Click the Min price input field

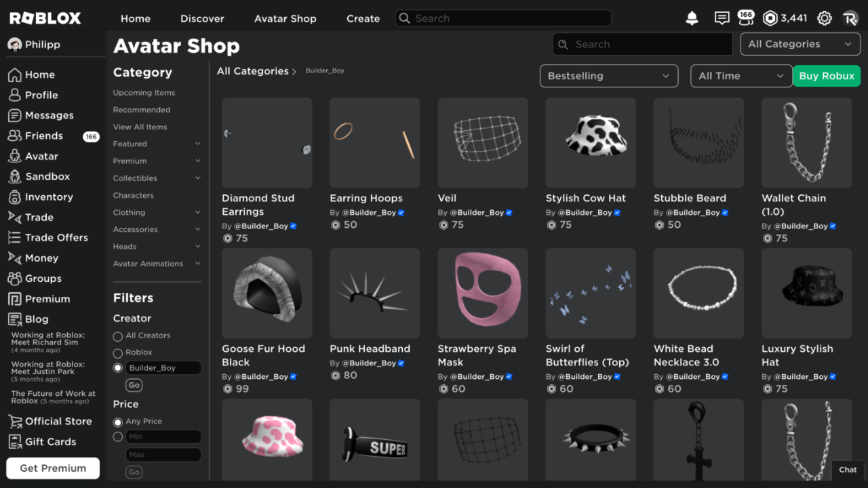(x=163, y=437)
